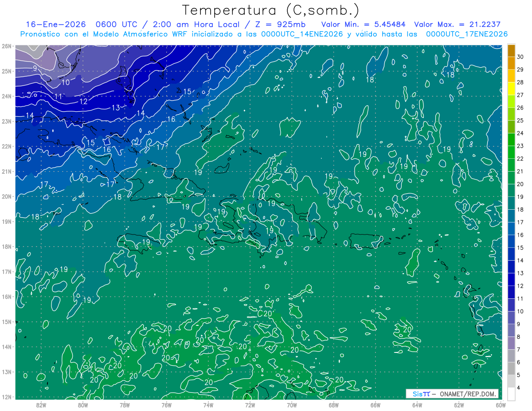Click the '0000UTC_17ENE2026' valid-until timestamp

(x=466, y=34)
